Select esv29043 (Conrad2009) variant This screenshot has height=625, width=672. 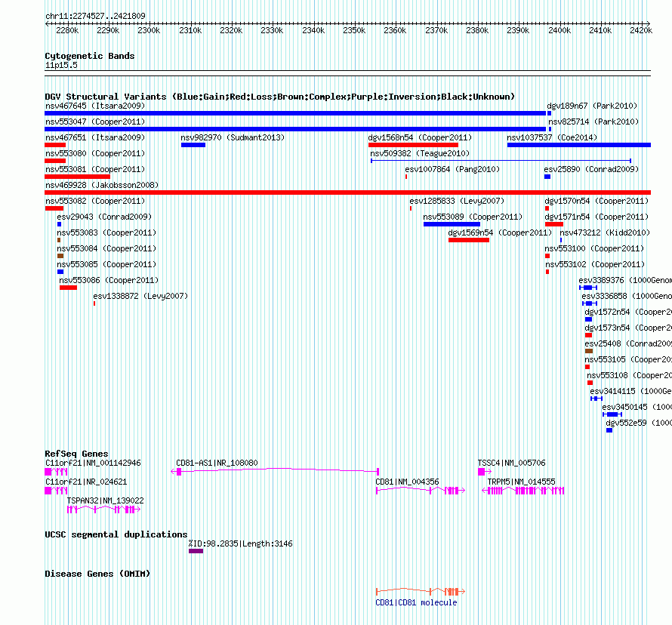(x=59, y=224)
